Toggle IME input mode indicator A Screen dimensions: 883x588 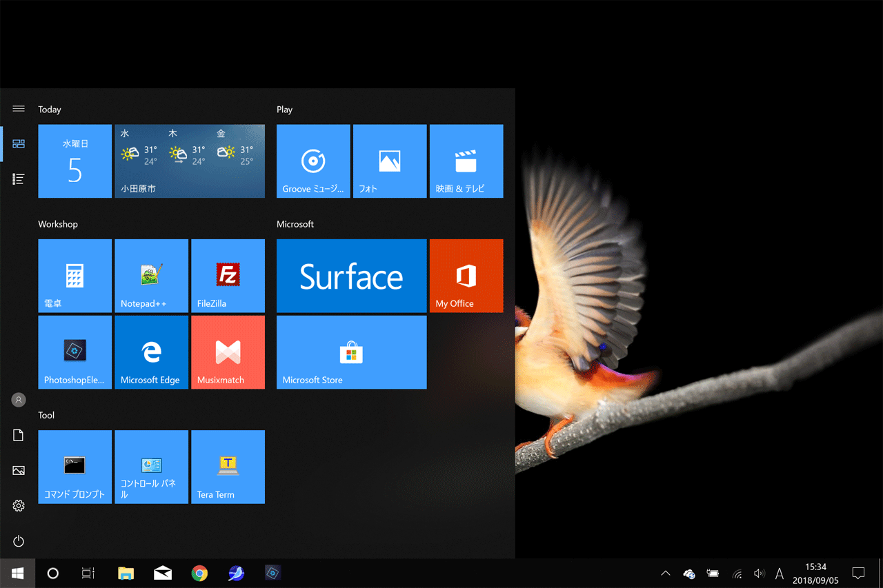780,573
